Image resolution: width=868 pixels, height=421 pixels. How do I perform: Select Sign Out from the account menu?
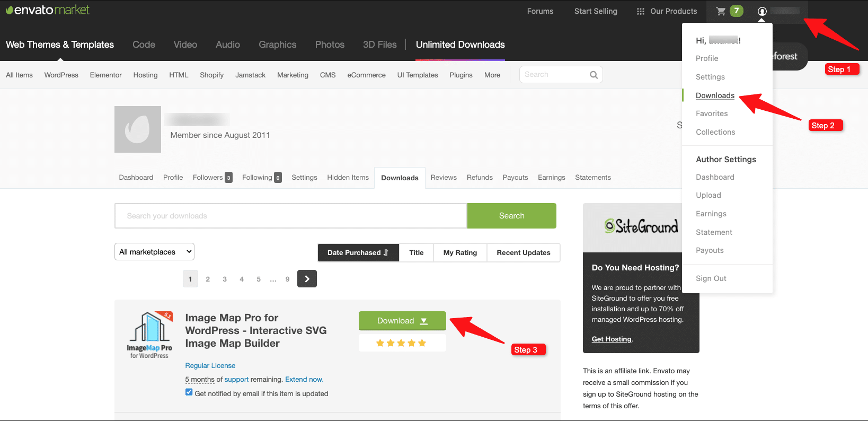pyautogui.click(x=711, y=278)
